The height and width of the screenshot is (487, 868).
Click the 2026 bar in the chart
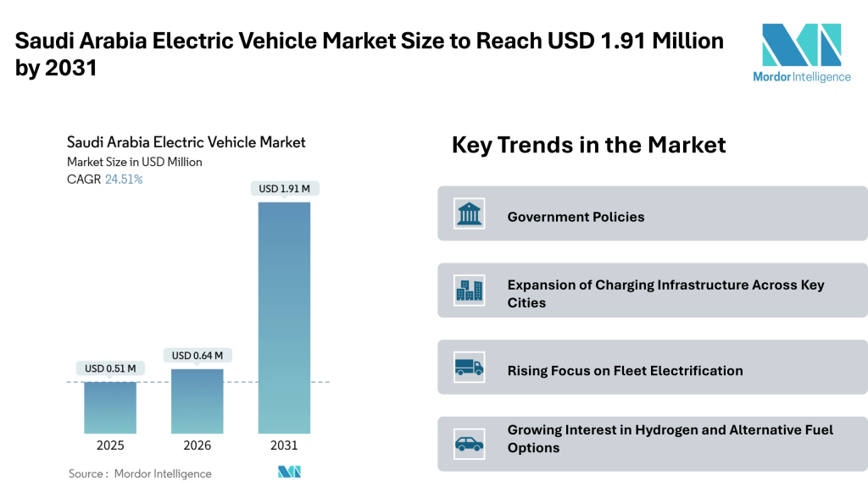click(x=198, y=401)
